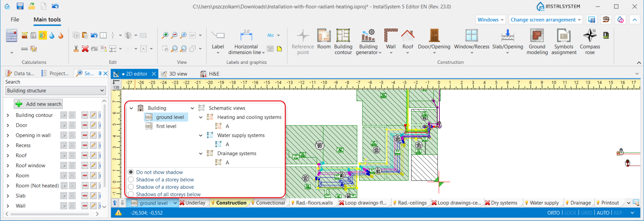644x221 pixels.
Task: Toggle AUTO mode in status bar
Action: 603,213
